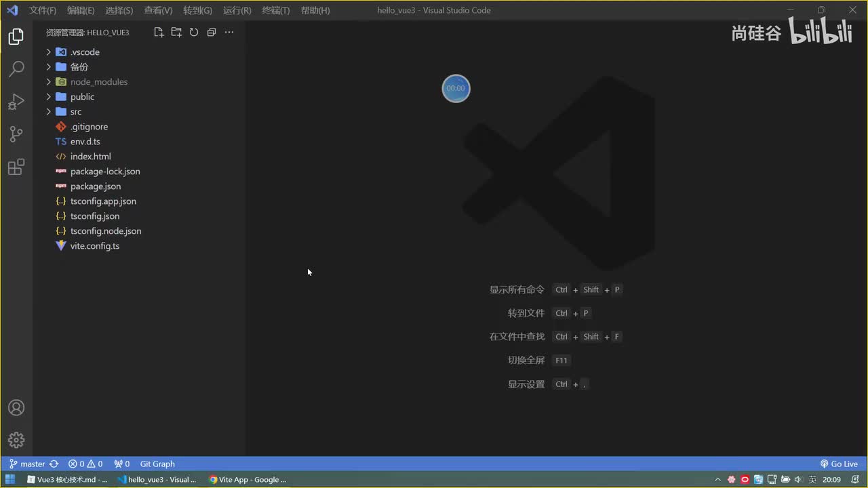Expand the 备份 folder chevron

pos(49,67)
